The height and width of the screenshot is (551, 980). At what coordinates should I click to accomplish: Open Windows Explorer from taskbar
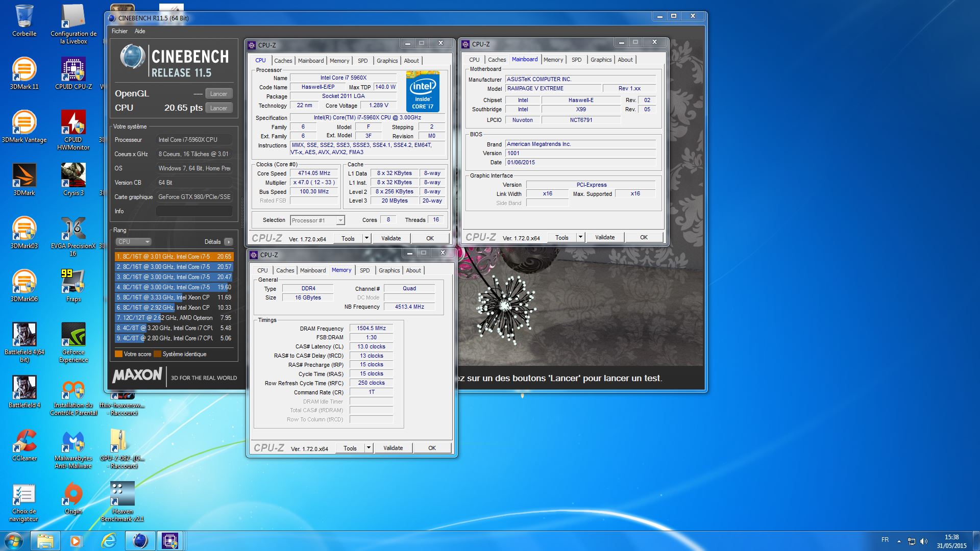coord(45,541)
